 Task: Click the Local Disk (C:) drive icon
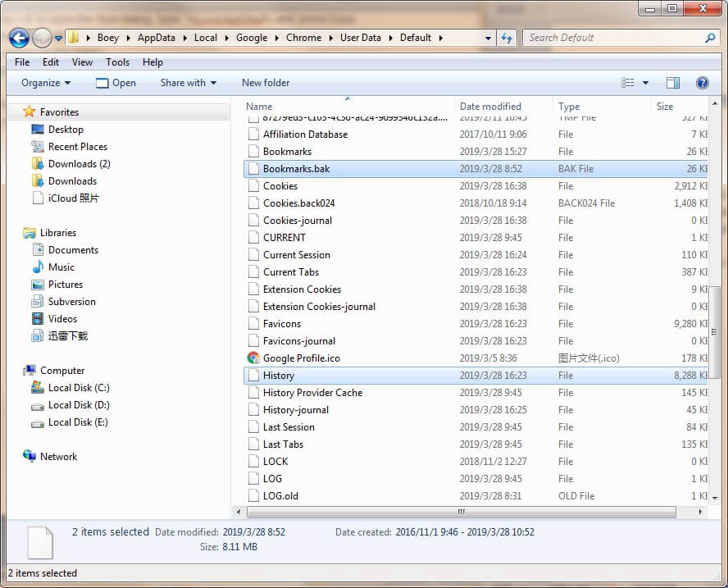[38, 387]
